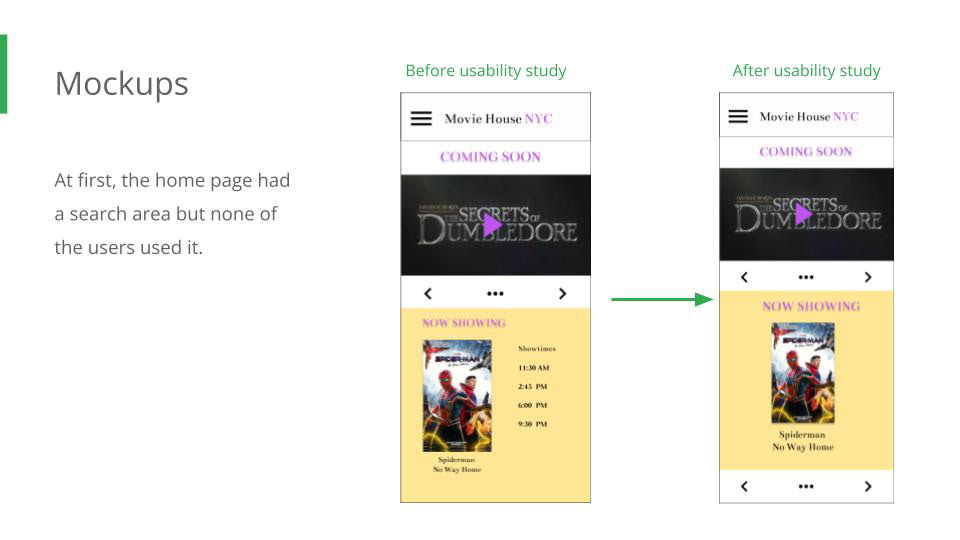
Task: Click NOW SHOWING heading in Before mockup
Action: click(464, 323)
